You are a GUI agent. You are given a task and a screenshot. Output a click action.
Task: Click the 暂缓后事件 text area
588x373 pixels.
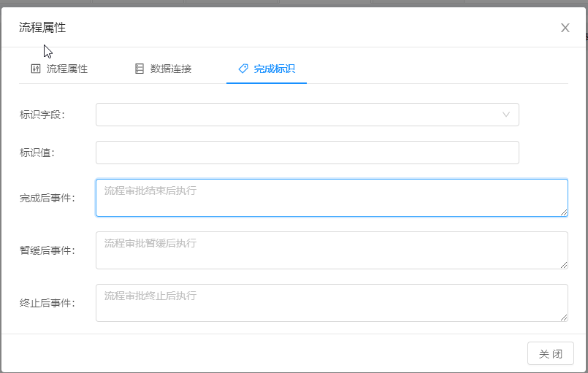[x=332, y=250]
